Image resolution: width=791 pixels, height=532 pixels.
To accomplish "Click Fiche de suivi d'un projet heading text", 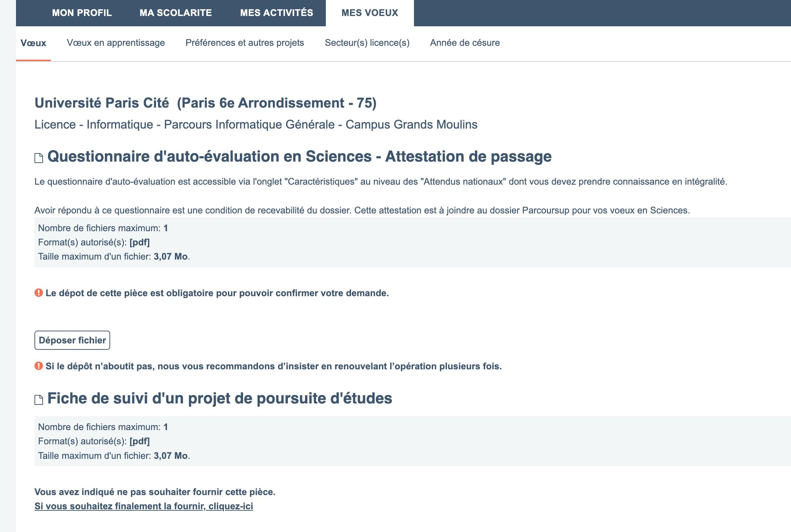I will [220, 398].
